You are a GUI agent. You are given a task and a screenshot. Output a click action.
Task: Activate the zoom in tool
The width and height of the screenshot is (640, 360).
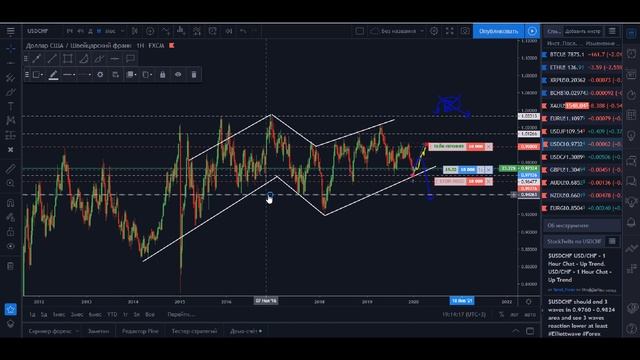pyautogui.click(x=10, y=183)
